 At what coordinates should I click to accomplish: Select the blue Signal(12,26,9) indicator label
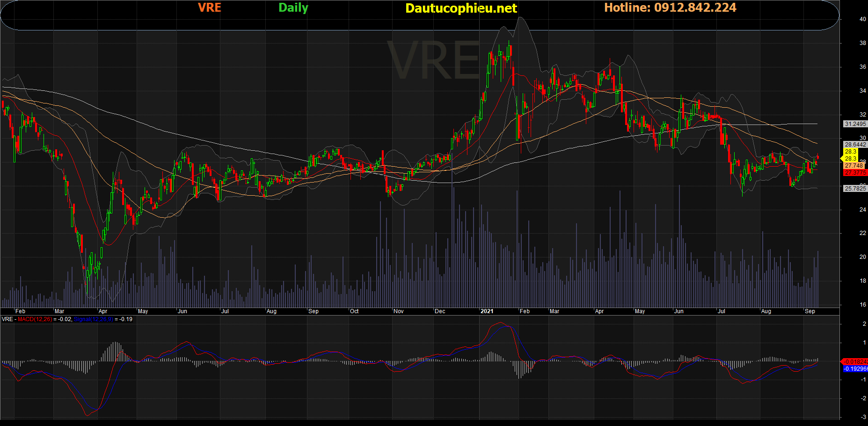pyautogui.click(x=93, y=319)
